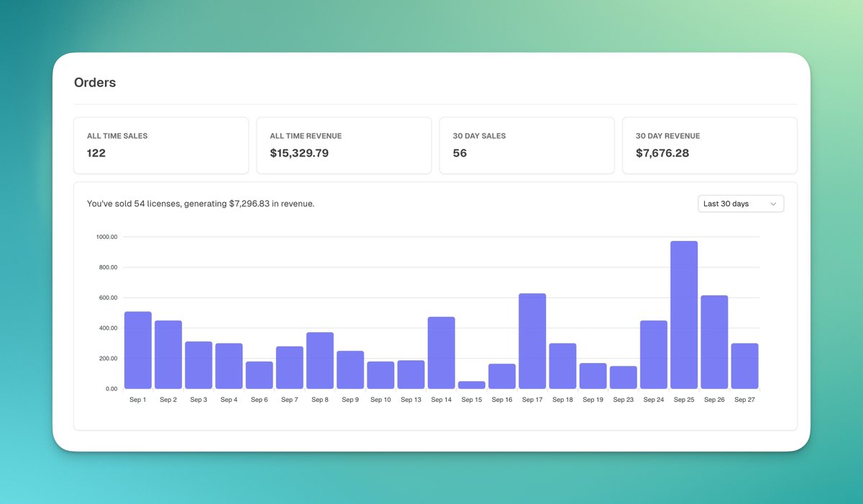Viewport: 863px width, 504px height.
Task: Click the Sep 1 date label
Action: click(138, 400)
